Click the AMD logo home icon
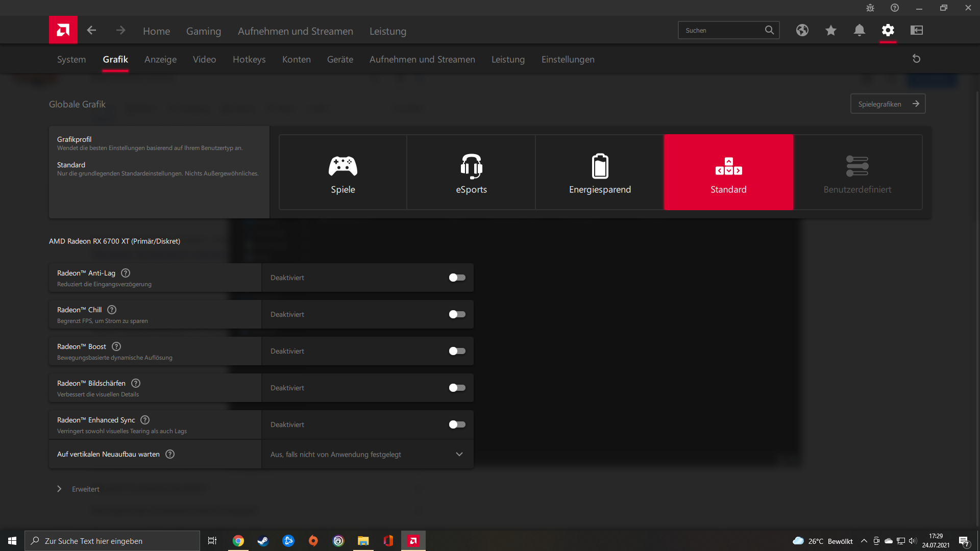This screenshot has height=551, width=980. coord(63,30)
